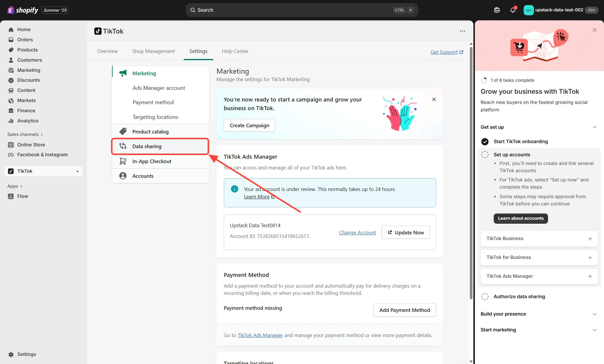Open the TikTok Ads Manager link

pyautogui.click(x=260, y=335)
